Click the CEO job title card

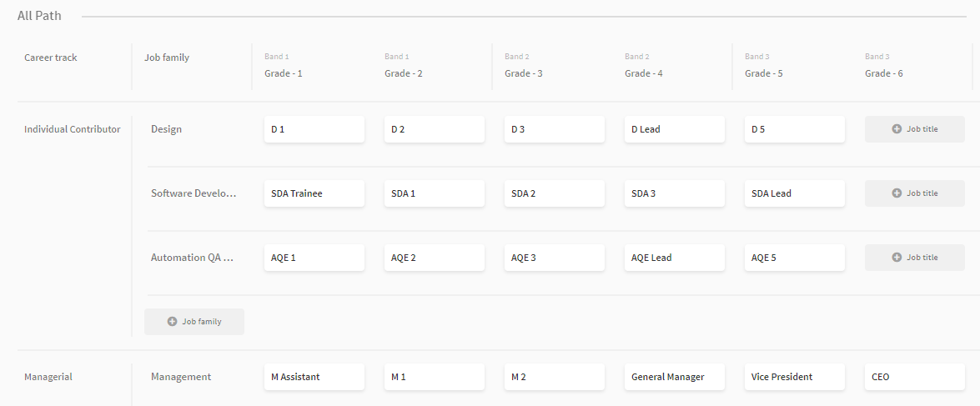click(915, 377)
